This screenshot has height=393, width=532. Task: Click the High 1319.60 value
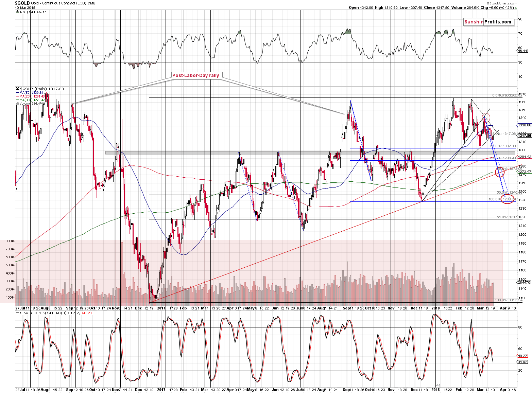(x=386, y=7)
